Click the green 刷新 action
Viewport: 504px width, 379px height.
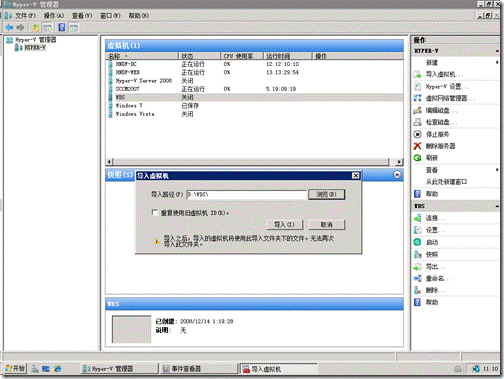[432, 158]
